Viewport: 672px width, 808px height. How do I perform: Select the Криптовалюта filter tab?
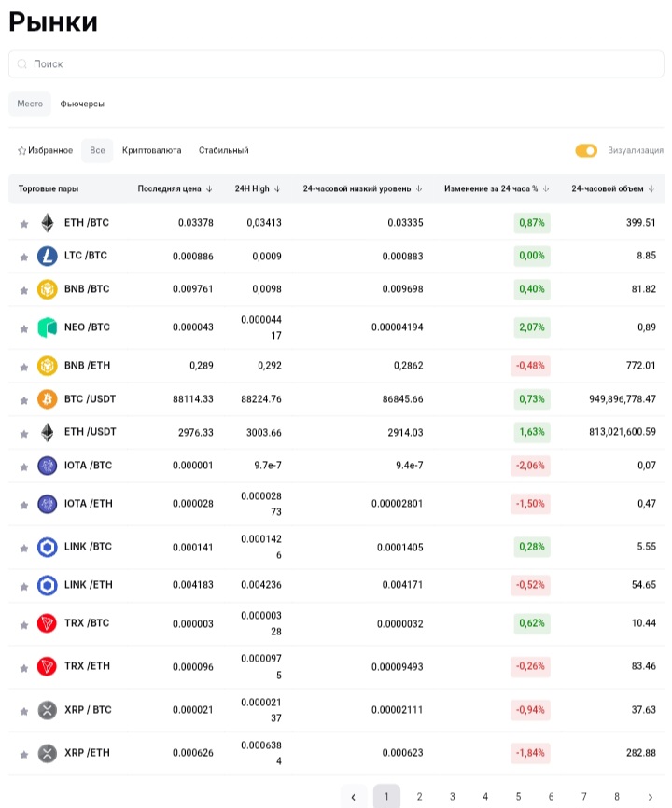(151, 151)
